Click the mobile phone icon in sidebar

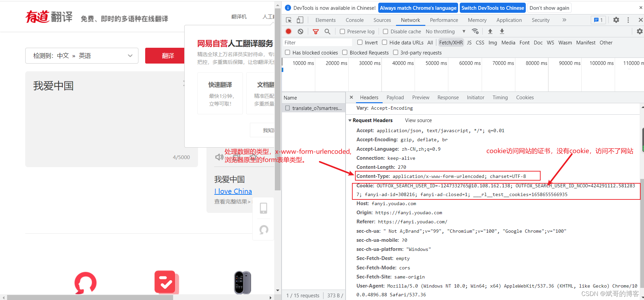click(263, 208)
